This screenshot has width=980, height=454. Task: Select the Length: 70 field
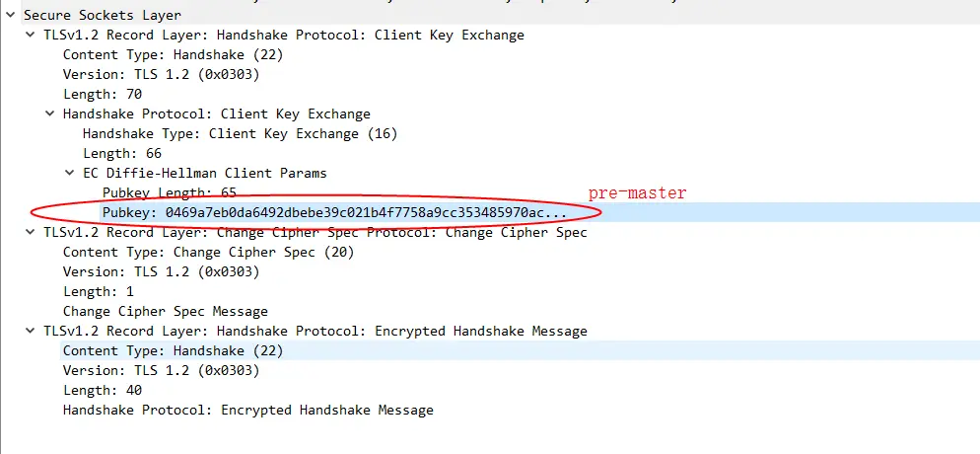click(103, 95)
